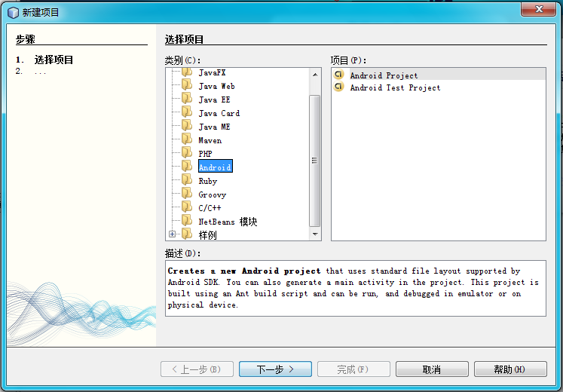
Task: Click the 下一步 next button
Action: [x=275, y=369]
